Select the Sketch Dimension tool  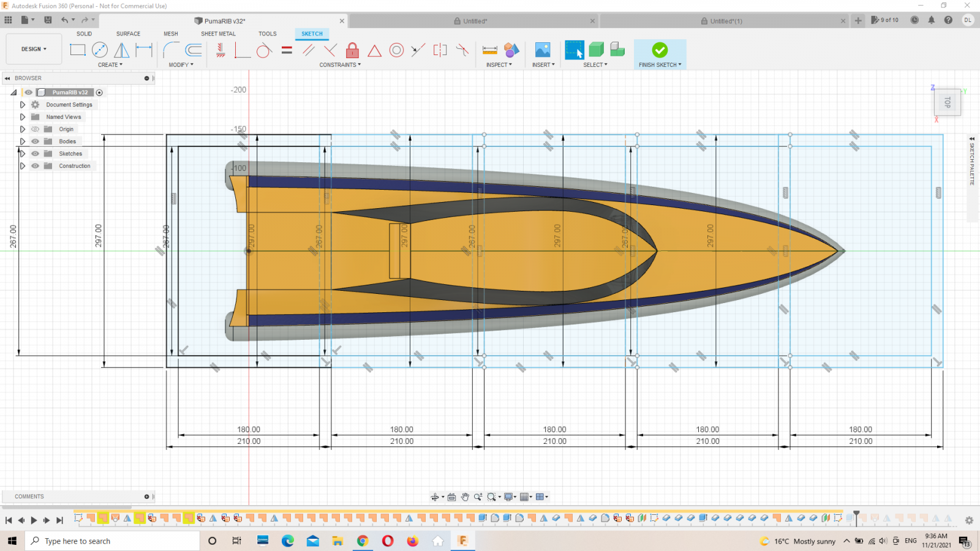pos(144,50)
